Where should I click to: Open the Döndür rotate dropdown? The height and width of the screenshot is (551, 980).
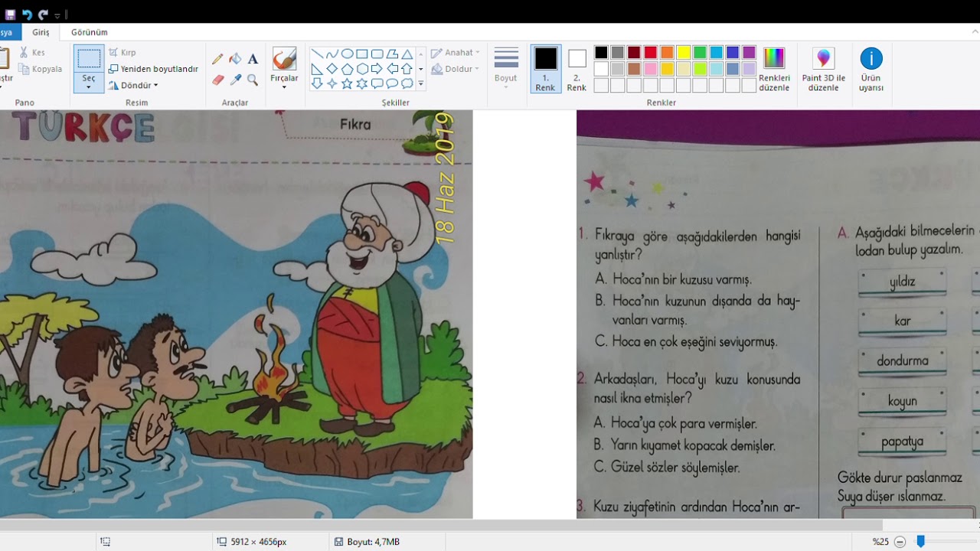tap(133, 86)
